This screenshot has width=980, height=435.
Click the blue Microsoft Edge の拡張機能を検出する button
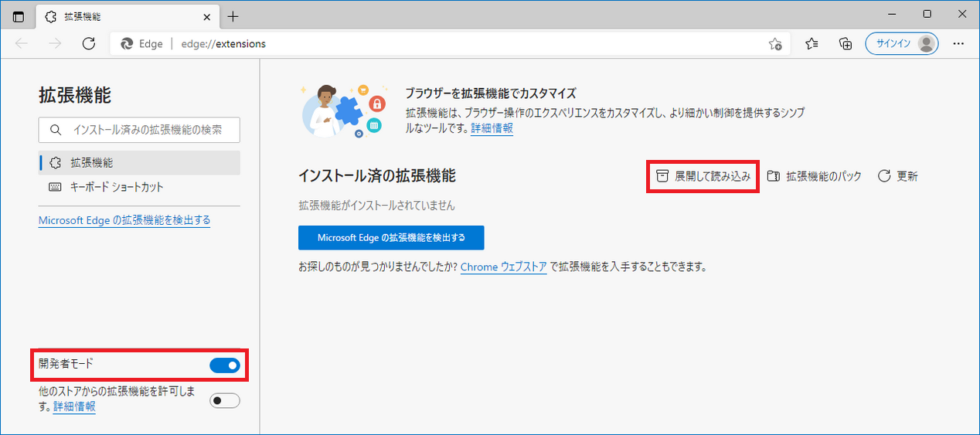click(x=391, y=238)
